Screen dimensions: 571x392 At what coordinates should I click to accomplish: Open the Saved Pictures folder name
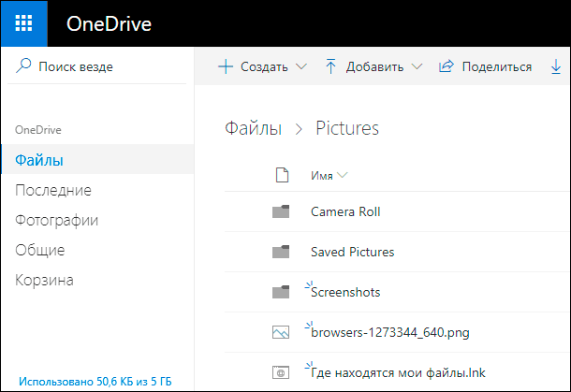click(353, 252)
